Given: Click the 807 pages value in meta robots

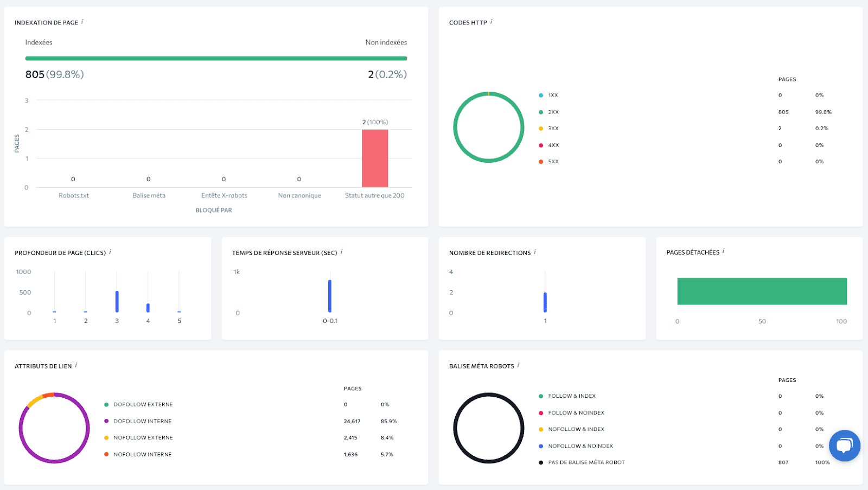Looking at the screenshot, I should [783, 462].
